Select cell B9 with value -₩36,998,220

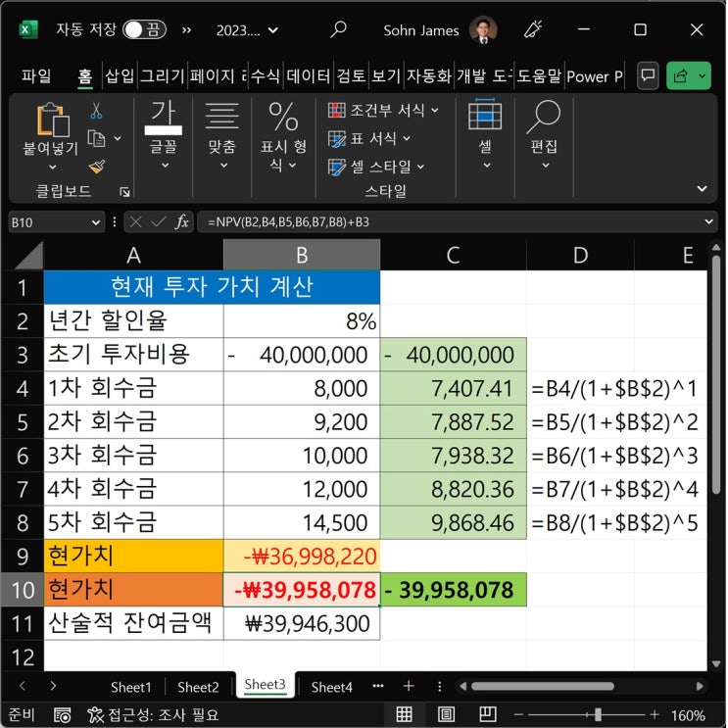(x=302, y=557)
